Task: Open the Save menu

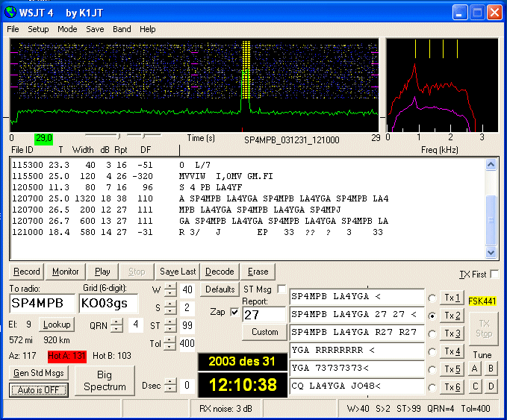Action: (x=95, y=29)
